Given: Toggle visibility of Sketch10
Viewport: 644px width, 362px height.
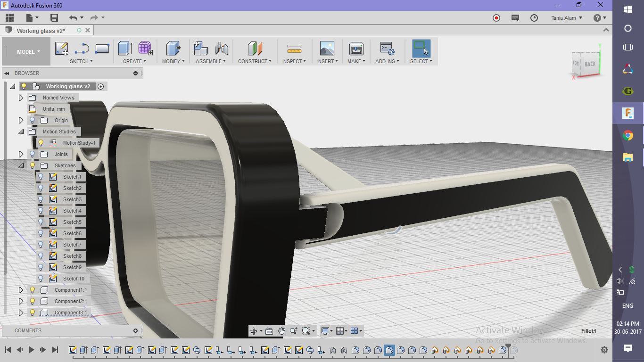Looking at the screenshot, I should coord(41,279).
